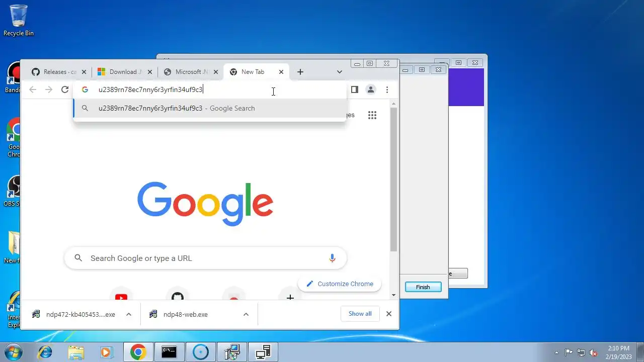Select the Google Search suggestion
Viewport: 644px width, 362px height.
click(210, 108)
